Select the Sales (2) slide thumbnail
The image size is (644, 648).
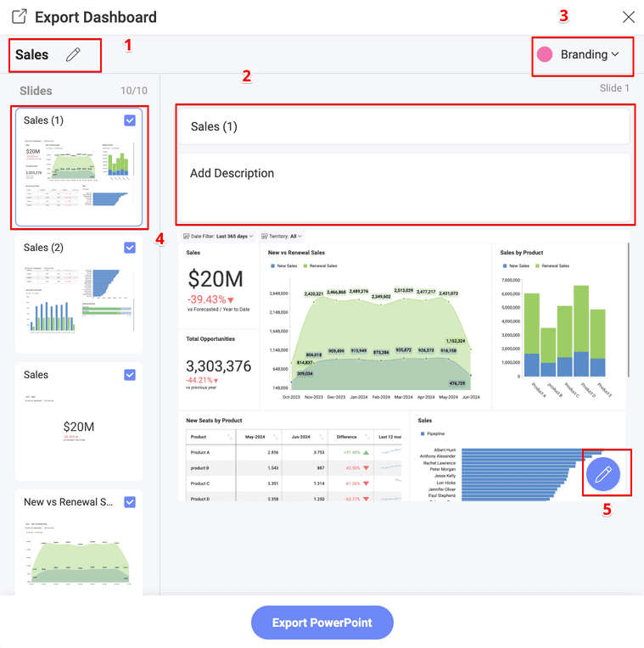tap(79, 294)
